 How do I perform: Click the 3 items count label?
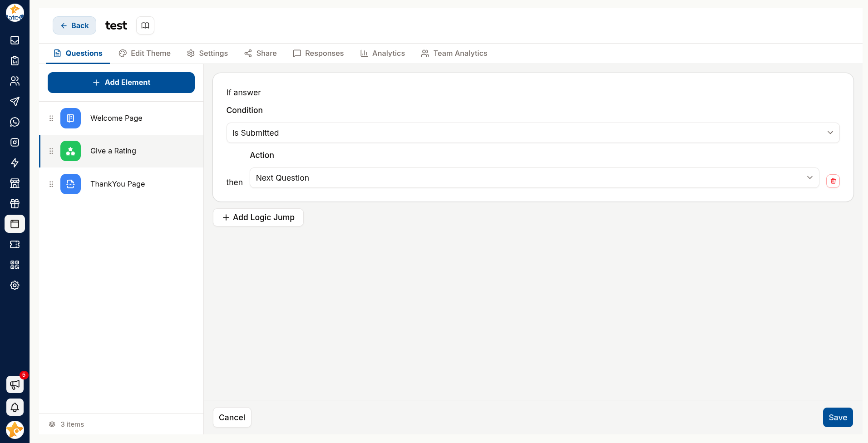73,424
